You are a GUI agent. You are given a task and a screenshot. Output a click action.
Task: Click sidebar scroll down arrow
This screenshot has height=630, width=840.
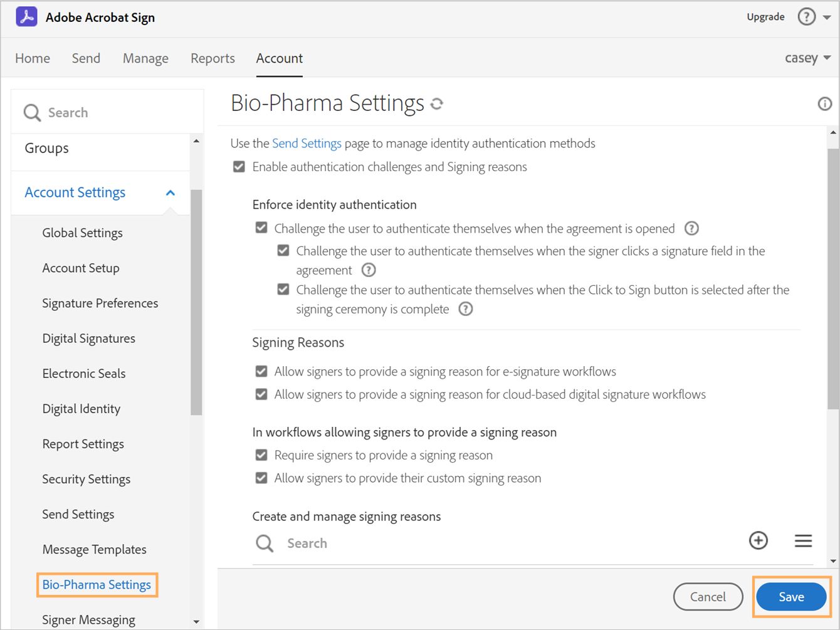pyautogui.click(x=196, y=622)
